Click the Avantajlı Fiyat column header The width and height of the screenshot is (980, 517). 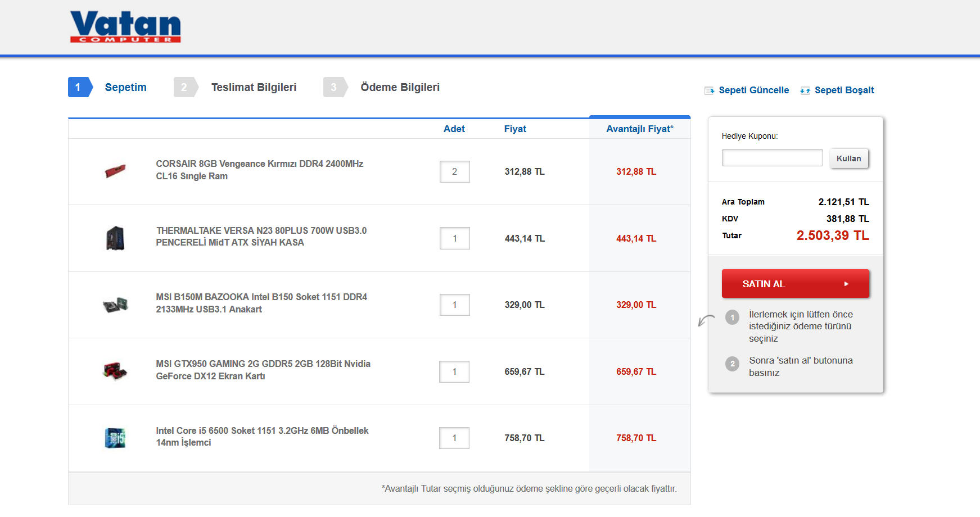pos(639,129)
